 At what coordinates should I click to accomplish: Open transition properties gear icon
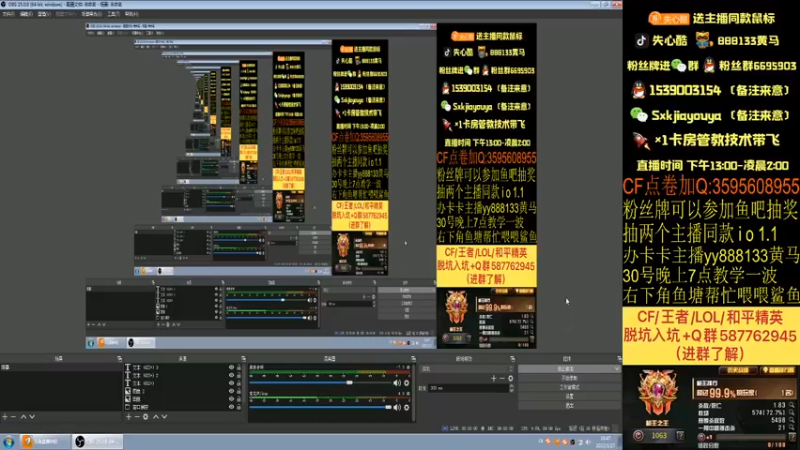click(x=510, y=378)
